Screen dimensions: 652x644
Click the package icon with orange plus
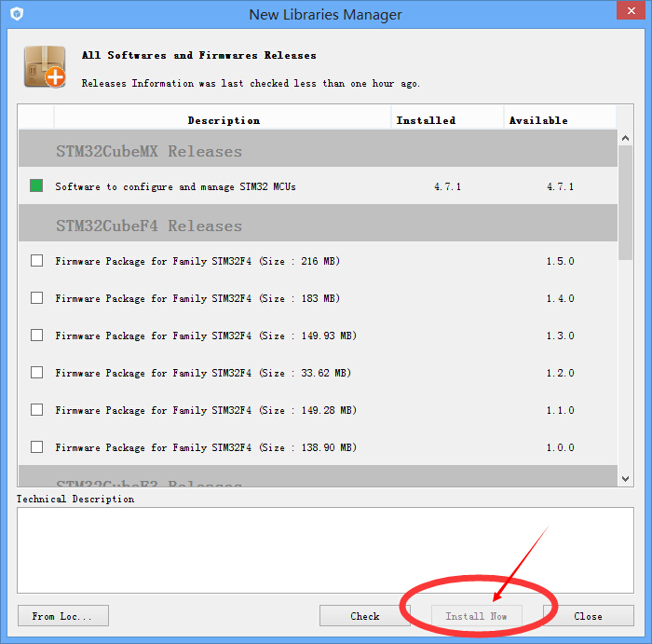[x=45, y=66]
